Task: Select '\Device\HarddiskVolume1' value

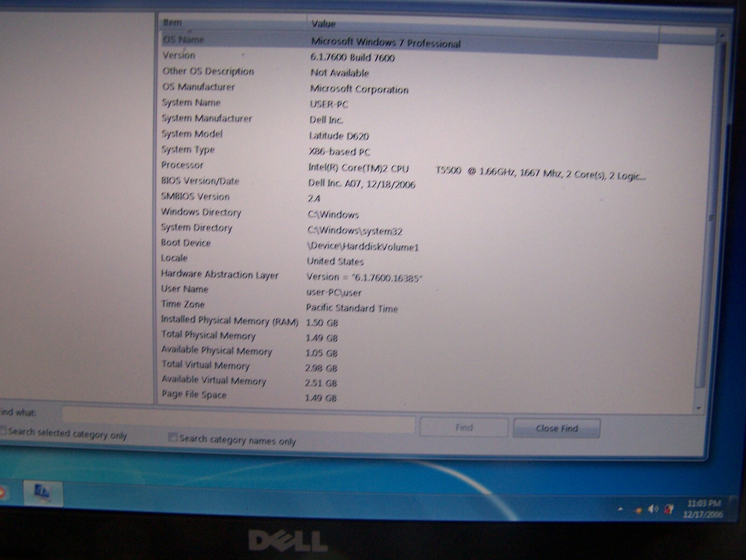Action: point(363,246)
